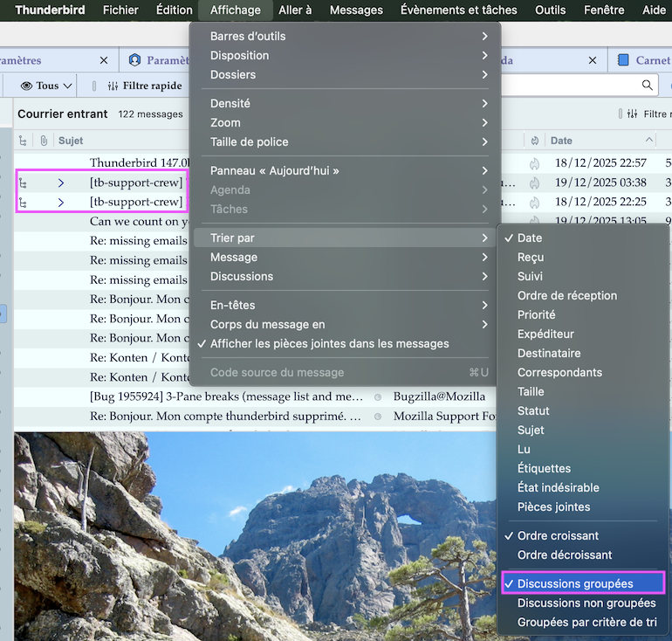Click the Filtre rapide sliders icon
This screenshot has height=641, width=672.
coord(113,86)
